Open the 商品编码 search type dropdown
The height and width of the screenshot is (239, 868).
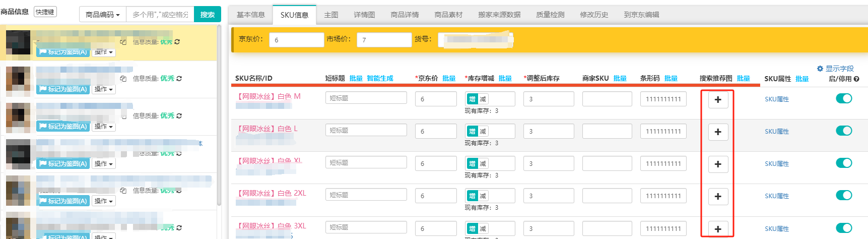102,15
